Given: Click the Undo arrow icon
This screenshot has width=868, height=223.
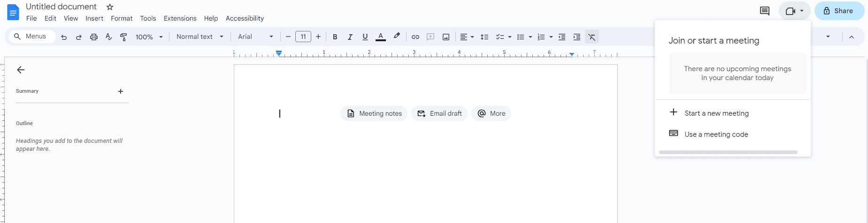Looking at the screenshot, I should pyautogui.click(x=64, y=37).
